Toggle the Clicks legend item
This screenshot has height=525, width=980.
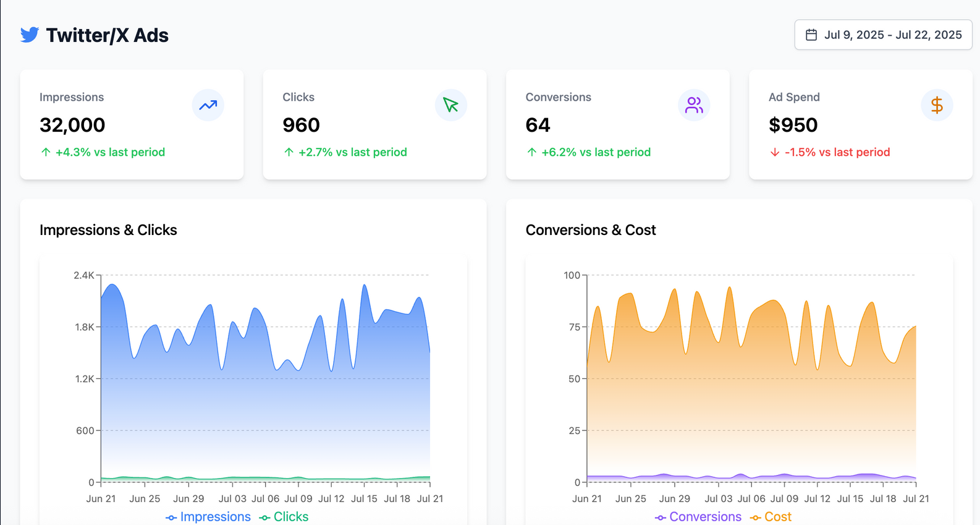coord(284,517)
